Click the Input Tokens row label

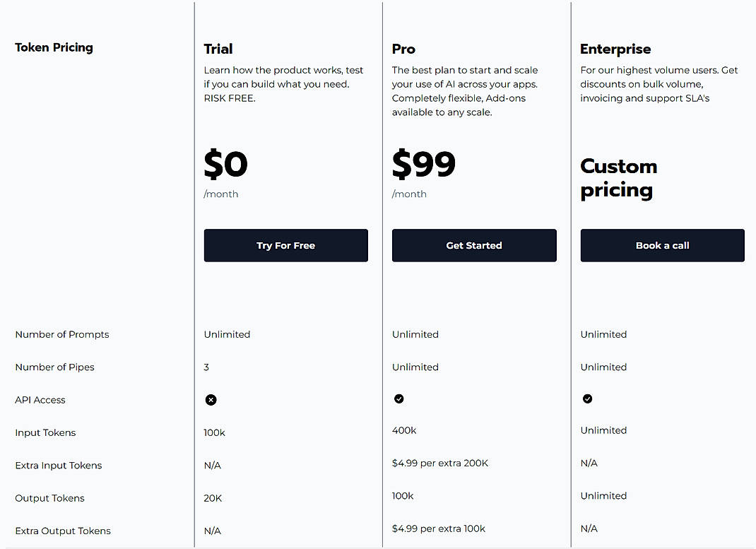[45, 432]
